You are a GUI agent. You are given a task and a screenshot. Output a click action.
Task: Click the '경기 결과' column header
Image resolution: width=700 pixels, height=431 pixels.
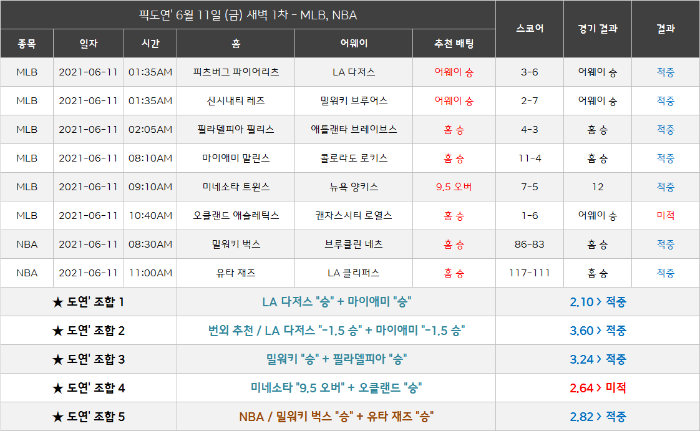597,29
